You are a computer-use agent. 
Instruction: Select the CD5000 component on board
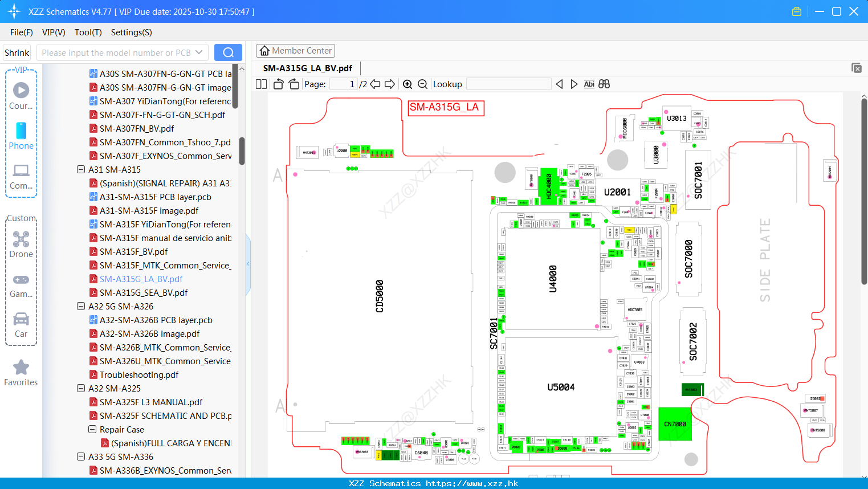coord(380,296)
